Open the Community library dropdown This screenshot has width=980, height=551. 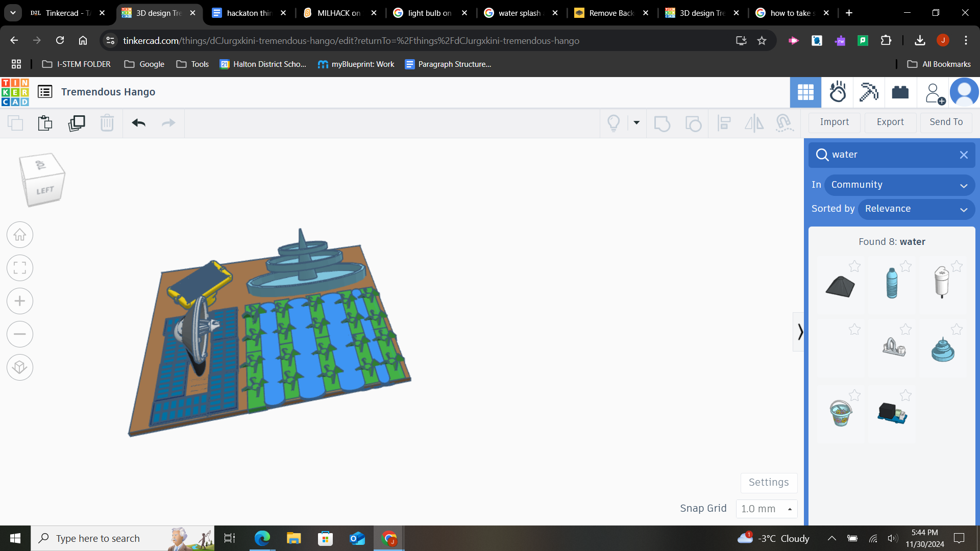[x=899, y=185]
